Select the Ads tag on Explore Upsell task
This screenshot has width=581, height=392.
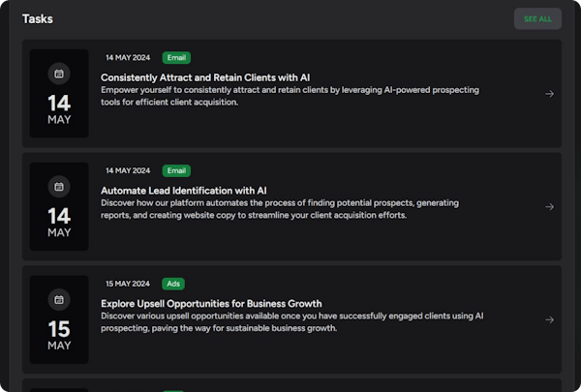173,284
